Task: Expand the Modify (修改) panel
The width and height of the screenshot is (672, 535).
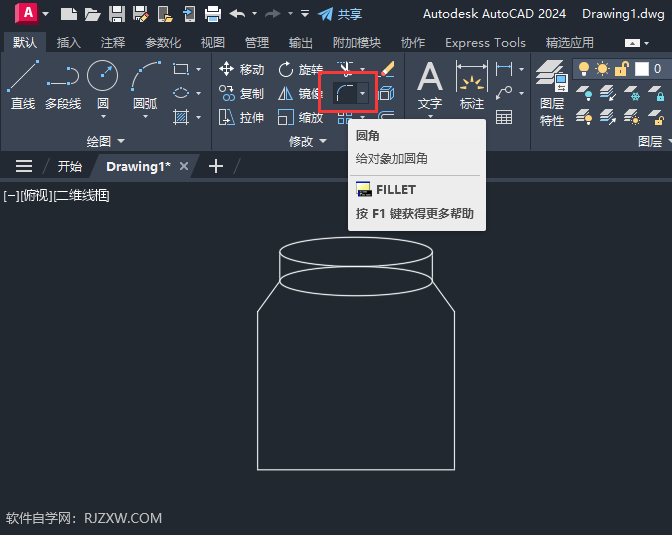Action: point(308,141)
